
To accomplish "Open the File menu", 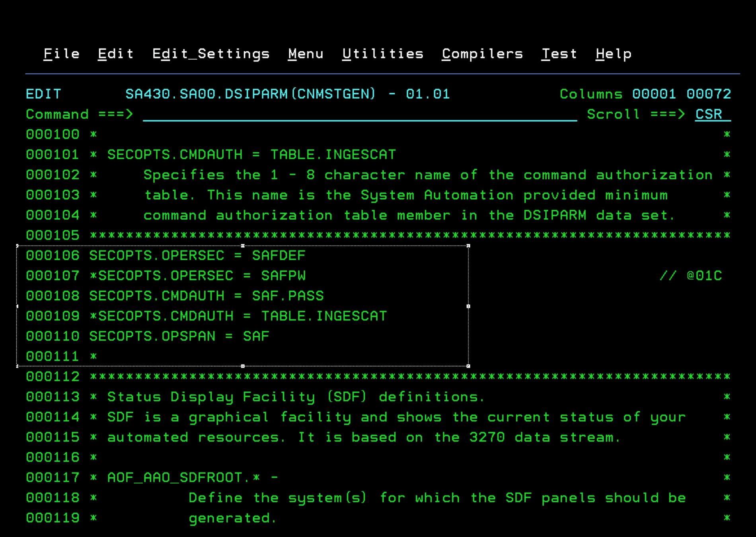I will 62,54.
